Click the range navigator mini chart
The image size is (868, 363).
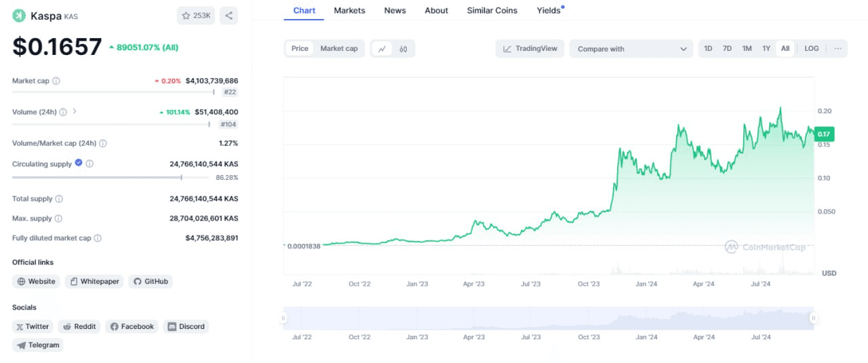point(549,318)
